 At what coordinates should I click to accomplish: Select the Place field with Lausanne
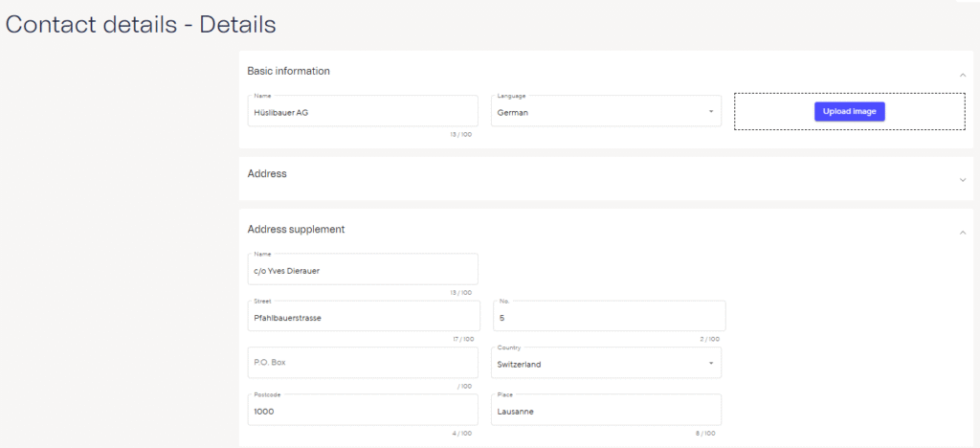(x=607, y=411)
